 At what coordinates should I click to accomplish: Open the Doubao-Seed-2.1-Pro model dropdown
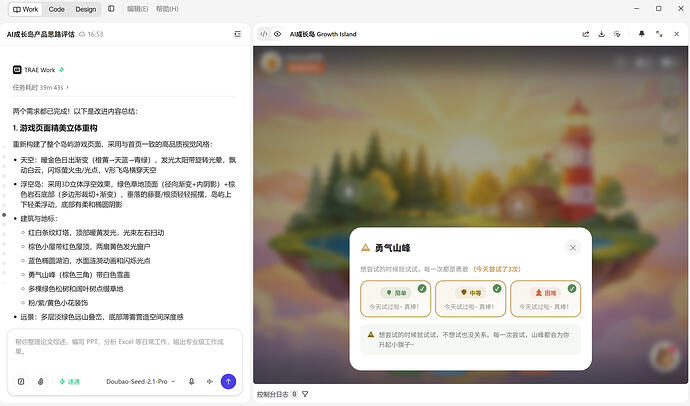(140, 381)
